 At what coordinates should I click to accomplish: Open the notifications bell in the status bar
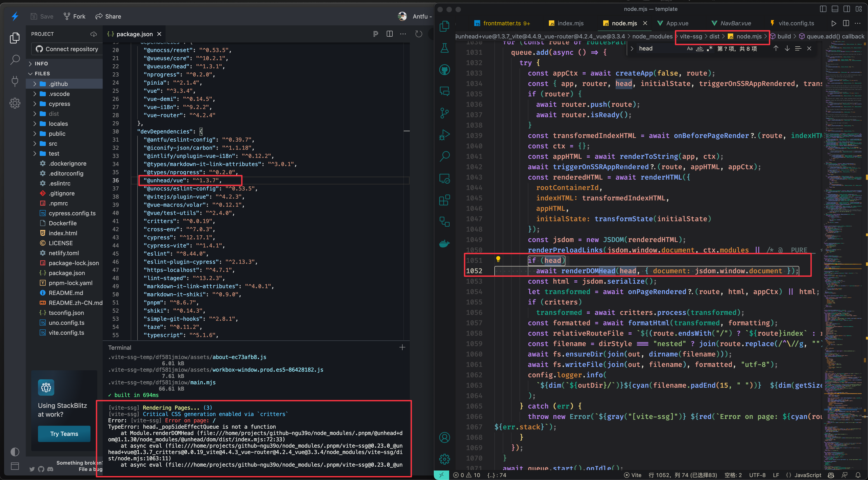point(858,475)
